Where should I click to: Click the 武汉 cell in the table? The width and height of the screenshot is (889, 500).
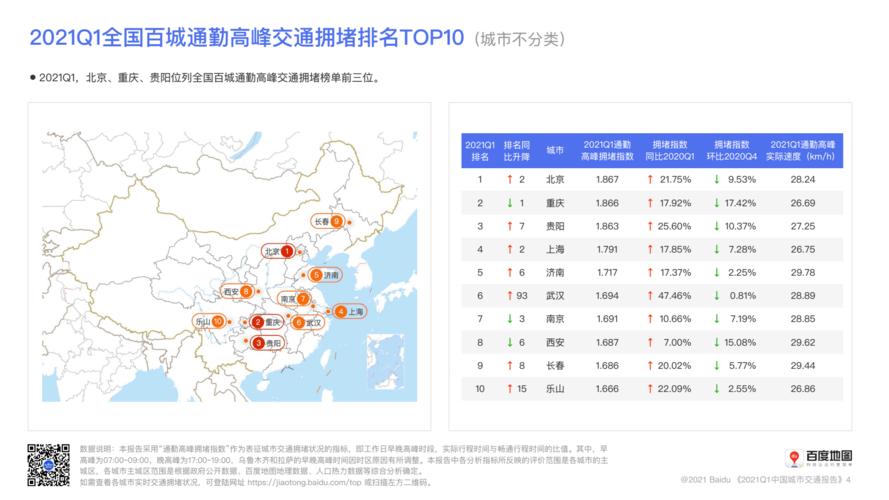555,296
